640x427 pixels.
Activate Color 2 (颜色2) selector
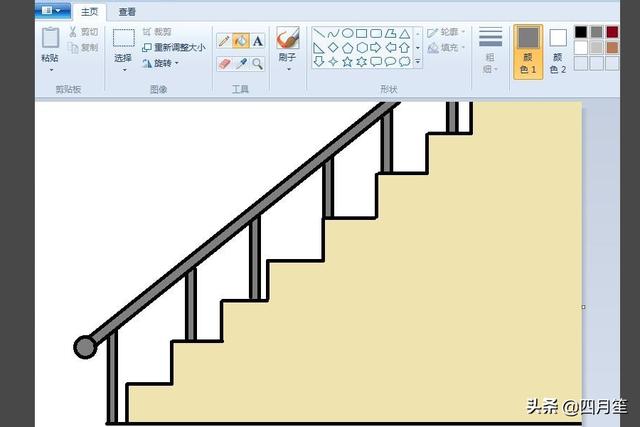pyautogui.click(x=558, y=51)
